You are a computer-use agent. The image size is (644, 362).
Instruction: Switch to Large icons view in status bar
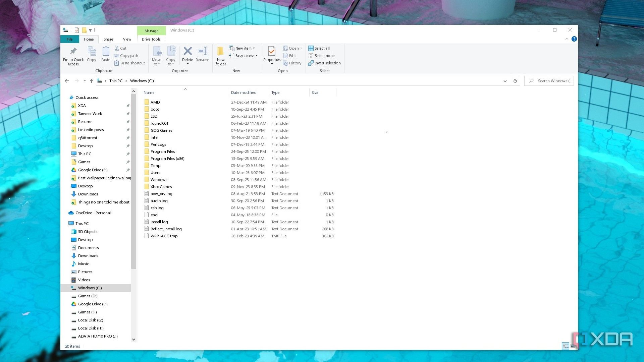(573, 346)
